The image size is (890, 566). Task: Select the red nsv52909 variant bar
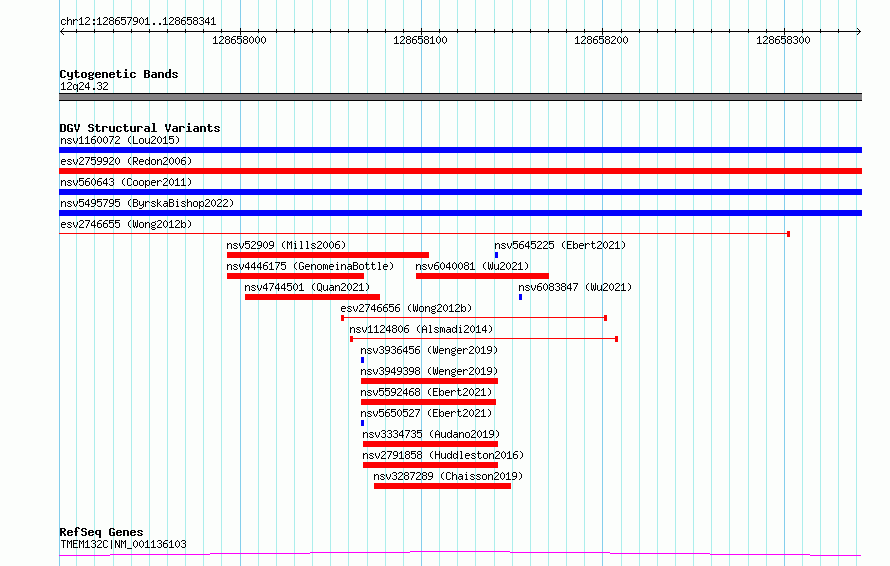(328, 255)
